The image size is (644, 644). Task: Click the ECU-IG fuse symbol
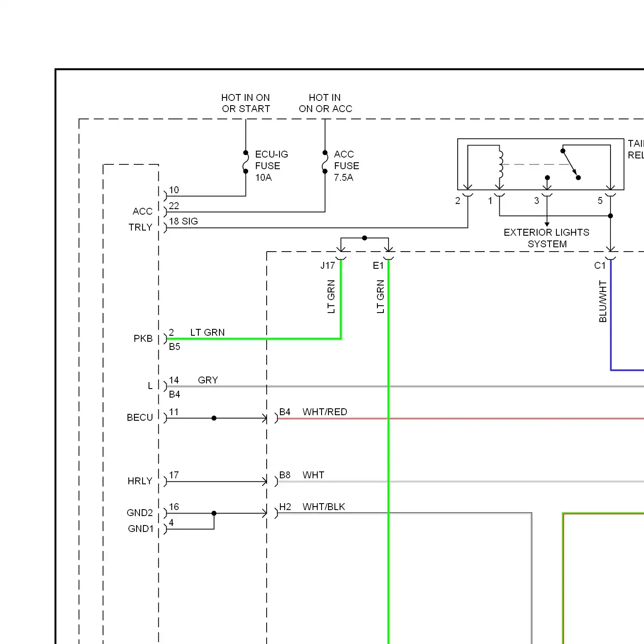point(246,162)
